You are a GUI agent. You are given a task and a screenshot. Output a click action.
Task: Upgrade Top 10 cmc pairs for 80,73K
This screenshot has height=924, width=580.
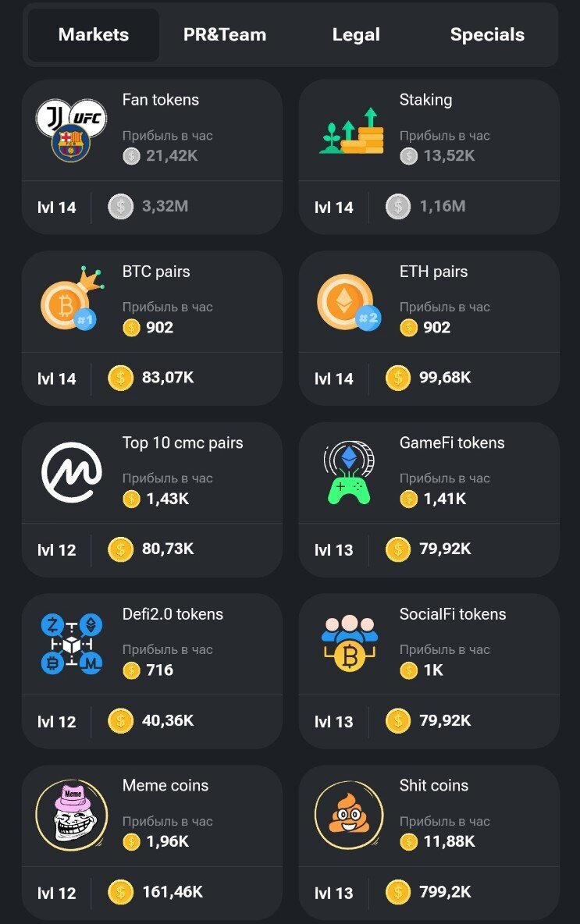click(151, 549)
